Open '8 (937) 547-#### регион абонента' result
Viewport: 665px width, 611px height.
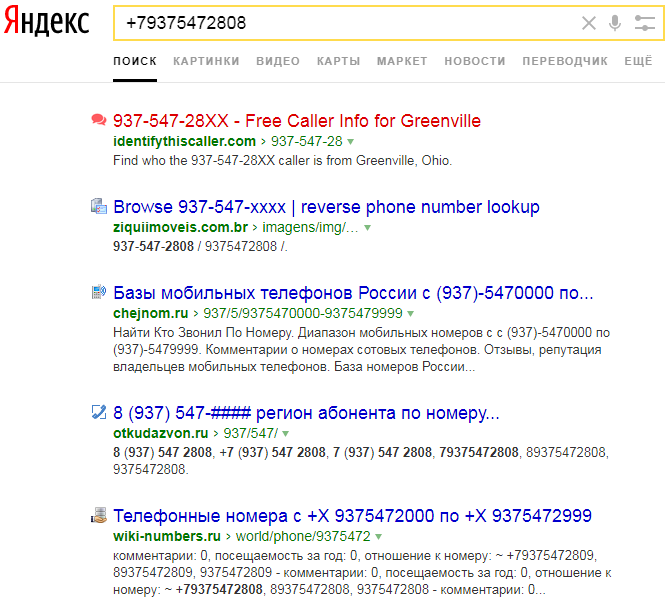(x=306, y=413)
